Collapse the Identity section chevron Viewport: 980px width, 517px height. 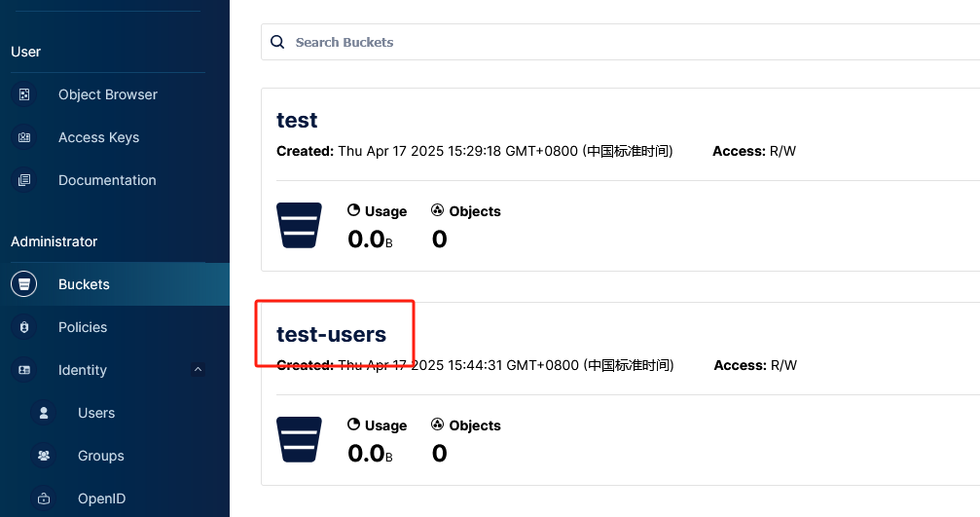(x=199, y=370)
